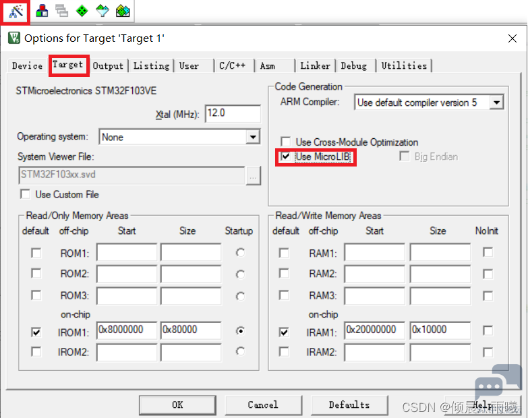This screenshot has height=420, width=528.
Task: Edit the IROM1 Size field 0x80000
Action: click(191, 330)
